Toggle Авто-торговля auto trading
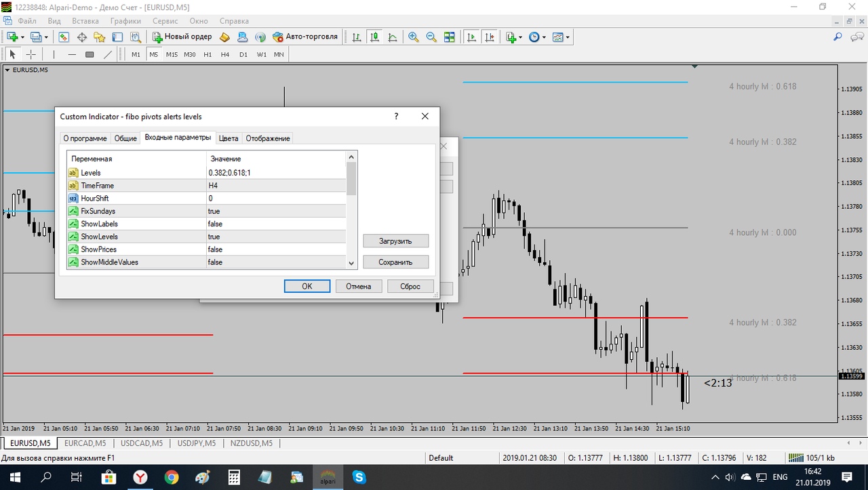Image resolution: width=868 pixels, height=490 pixels. 304,37
